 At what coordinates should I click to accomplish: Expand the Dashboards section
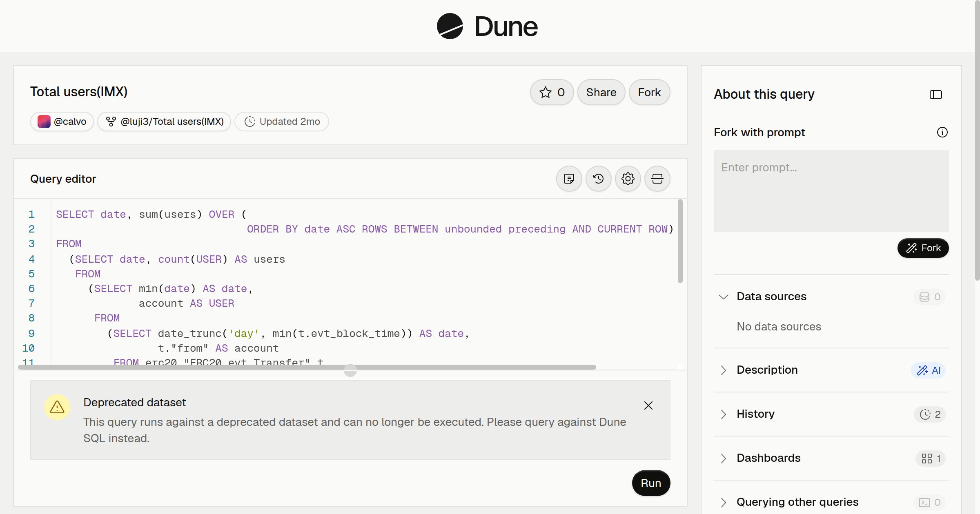(723, 459)
